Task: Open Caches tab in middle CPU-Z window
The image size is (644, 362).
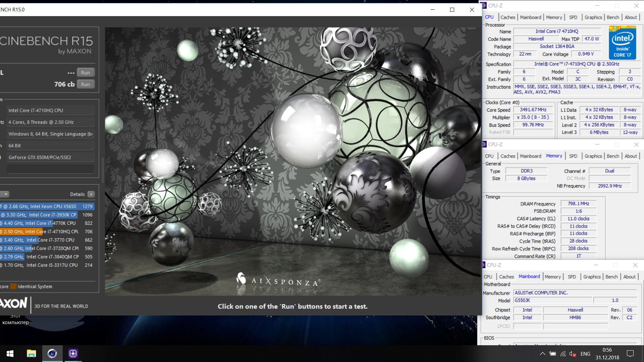Action: coord(507,156)
